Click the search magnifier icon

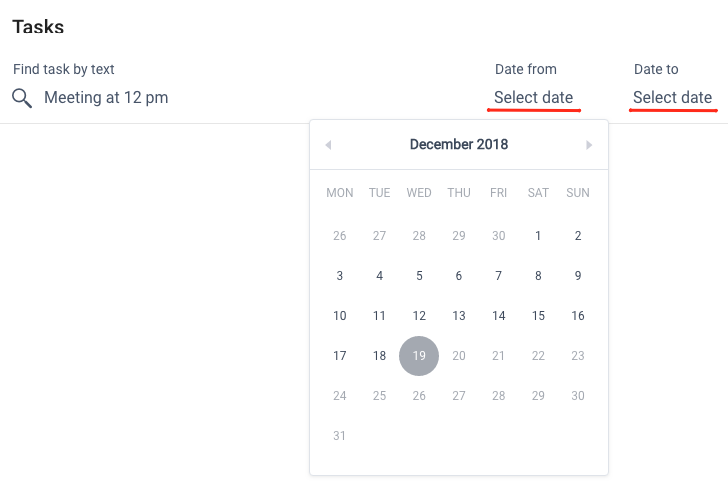[x=22, y=98]
